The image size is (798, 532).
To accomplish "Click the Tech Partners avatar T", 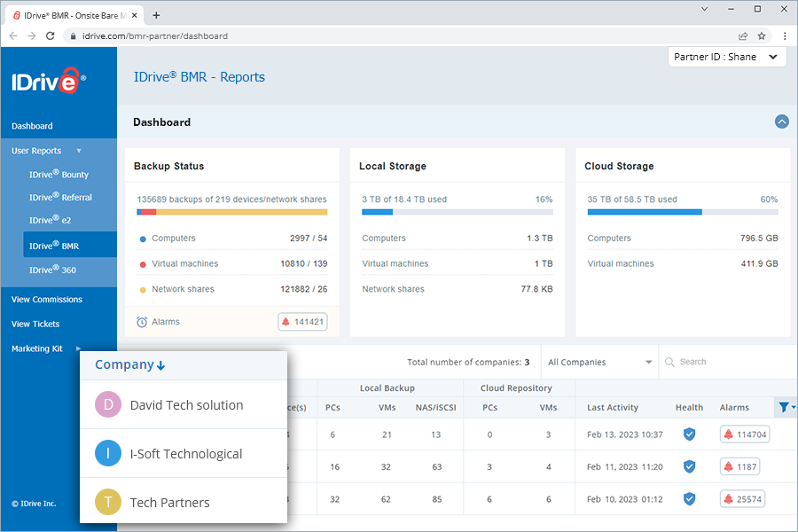I will click(108, 502).
